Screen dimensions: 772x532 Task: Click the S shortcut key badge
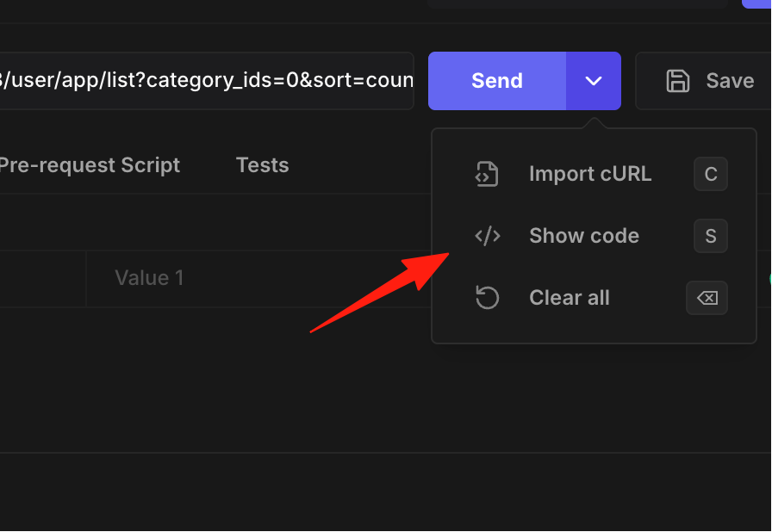coord(711,236)
